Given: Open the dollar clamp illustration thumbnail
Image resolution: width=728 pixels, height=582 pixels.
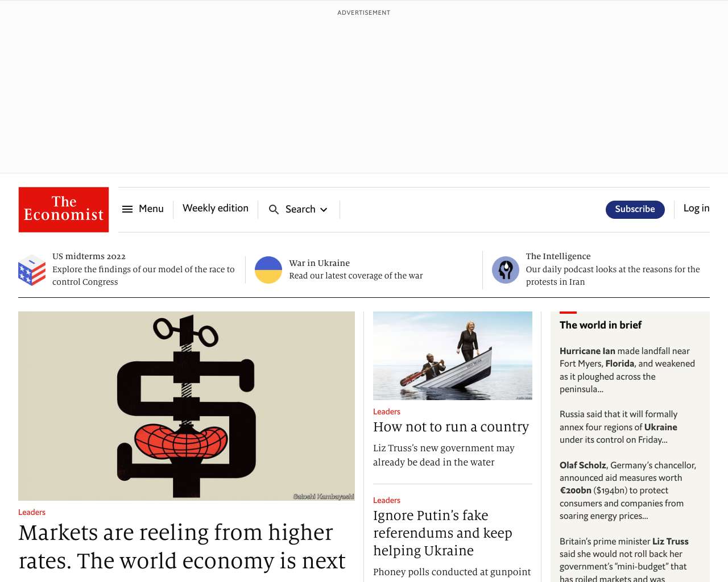Looking at the screenshot, I should click(187, 406).
